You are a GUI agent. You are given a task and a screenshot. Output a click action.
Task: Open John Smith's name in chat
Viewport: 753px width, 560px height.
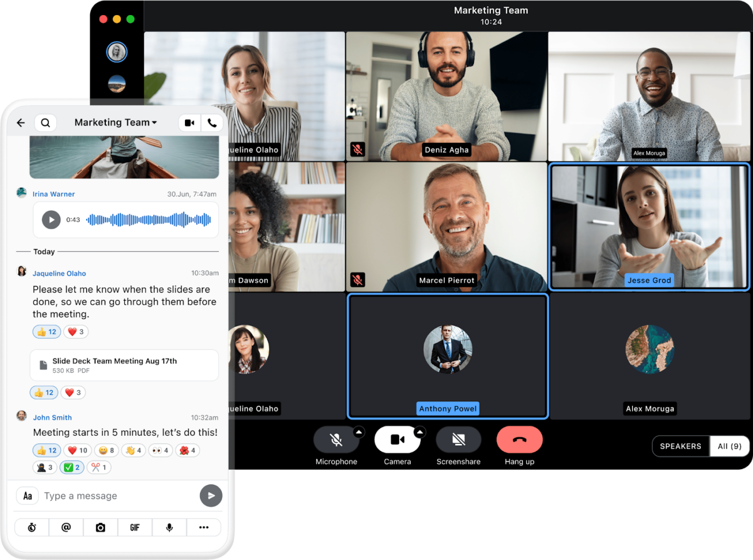pos(52,417)
